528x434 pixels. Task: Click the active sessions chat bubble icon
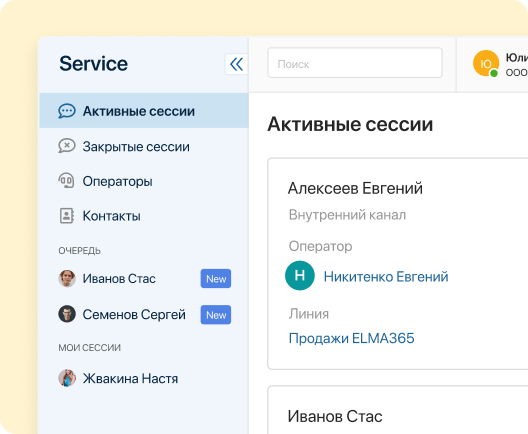pyautogui.click(x=67, y=111)
